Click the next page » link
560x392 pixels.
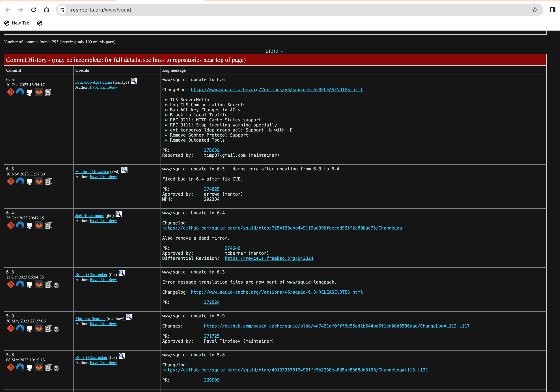(x=281, y=51)
